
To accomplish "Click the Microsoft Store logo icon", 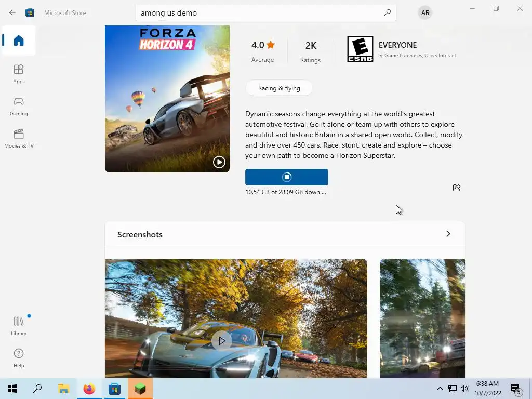I will click(30, 13).
